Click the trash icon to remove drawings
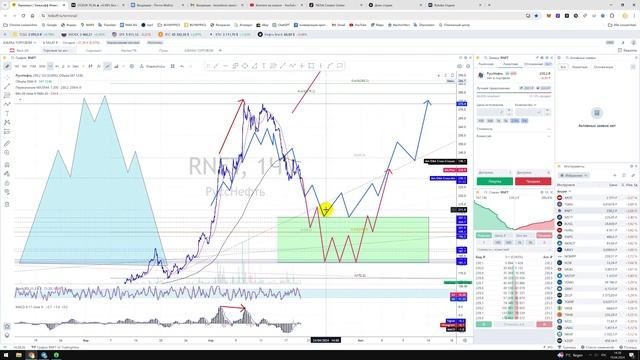This screenshot has height=360, width=640. click(7, 204)
